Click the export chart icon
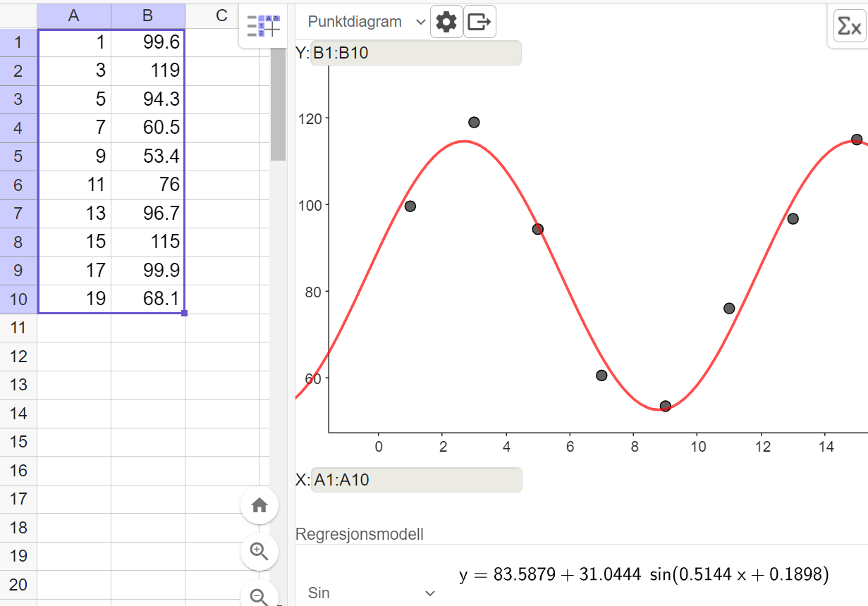The height and width of the screenshot is (606, 868). coord(479,22)
